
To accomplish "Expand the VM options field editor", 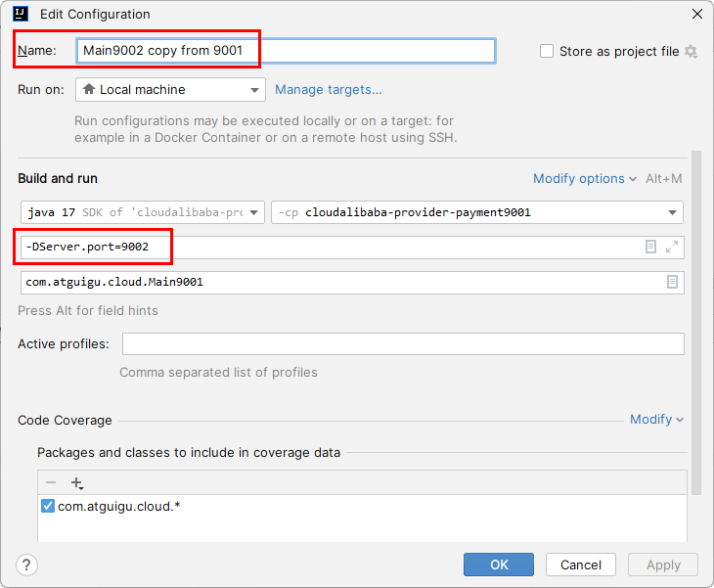I will (x=672, y=248).
